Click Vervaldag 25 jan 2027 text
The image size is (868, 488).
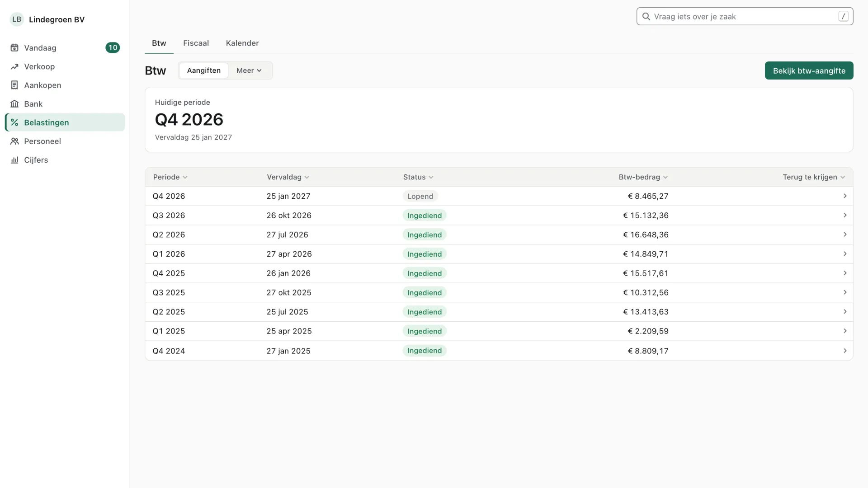(193, 137)
